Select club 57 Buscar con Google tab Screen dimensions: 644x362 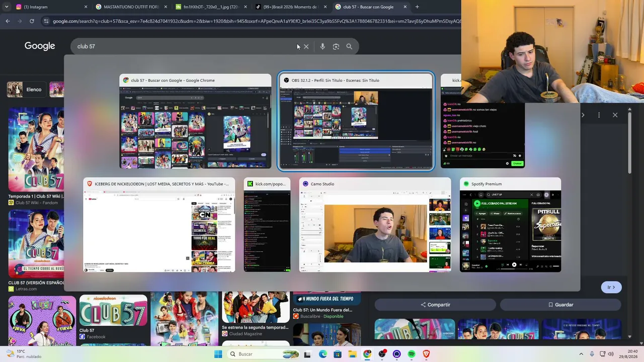coord(371,7)
